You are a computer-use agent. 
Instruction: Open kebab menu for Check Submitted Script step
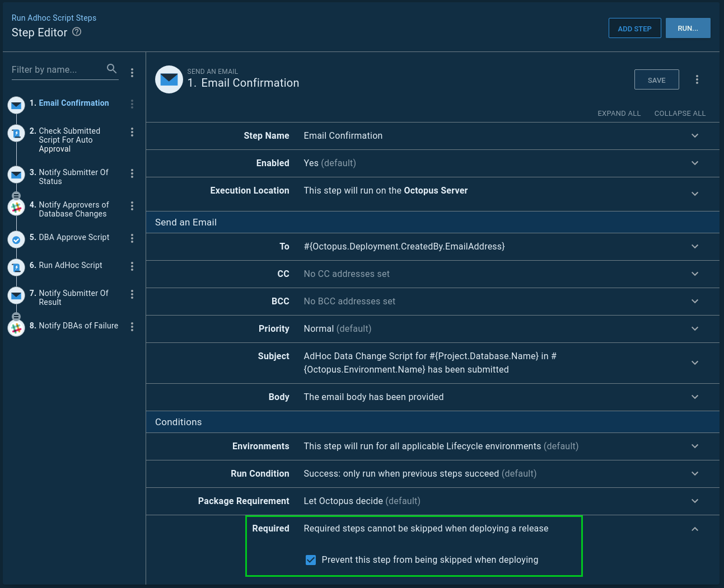(x=132, y=132)
